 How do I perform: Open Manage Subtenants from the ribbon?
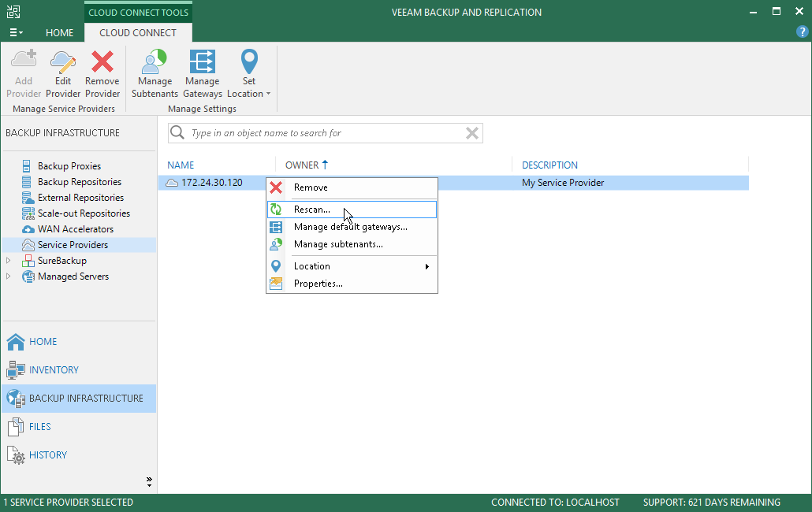coord(155,73)
